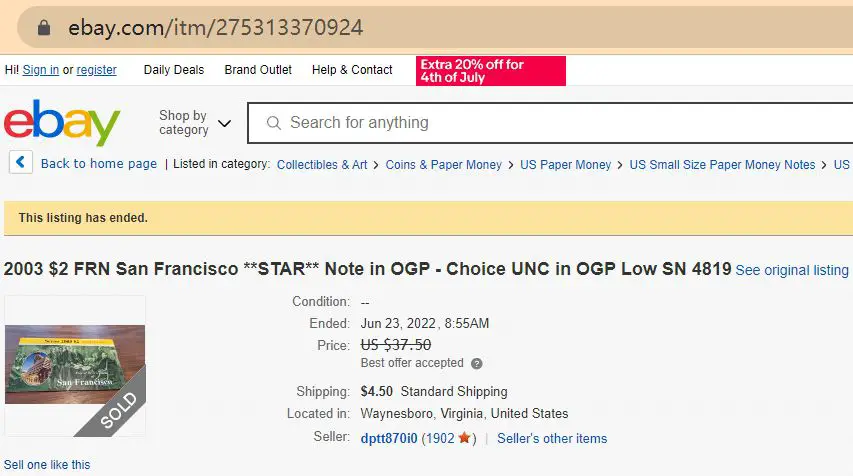Open Daily Deals menu item
853x476 pixels.
pos(174,70)
